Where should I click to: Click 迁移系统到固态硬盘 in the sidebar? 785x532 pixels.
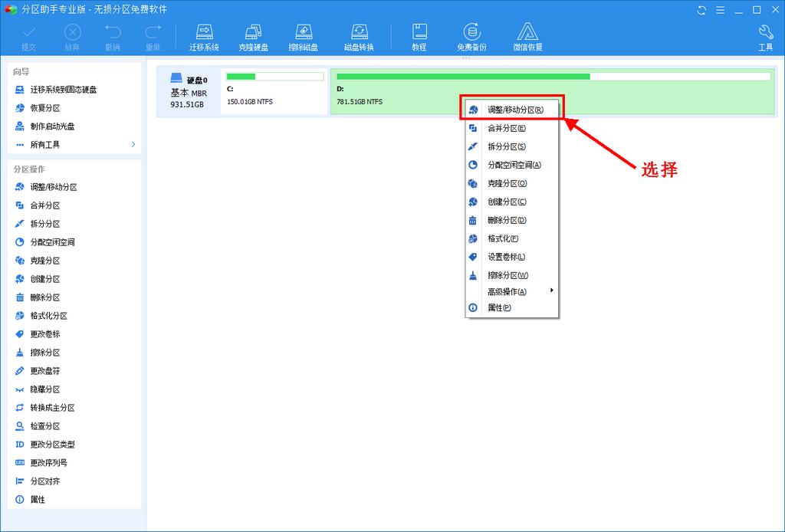coord(63,90)
